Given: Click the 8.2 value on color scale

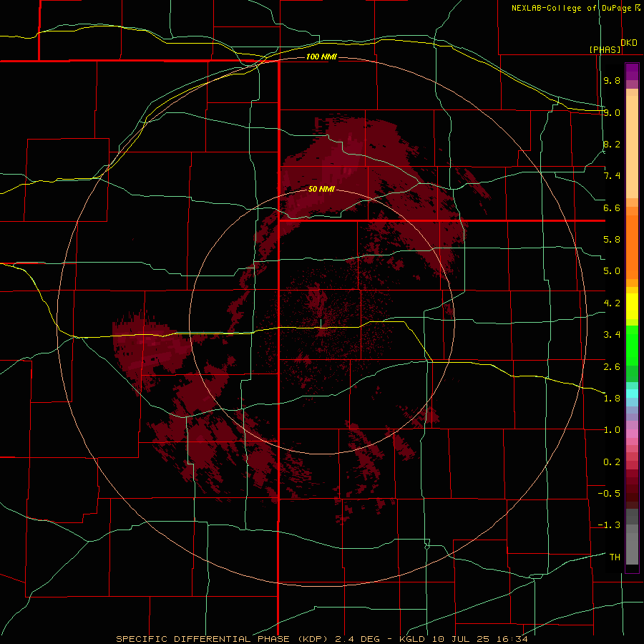Looking at the screenshot, I should pos(612,144).
